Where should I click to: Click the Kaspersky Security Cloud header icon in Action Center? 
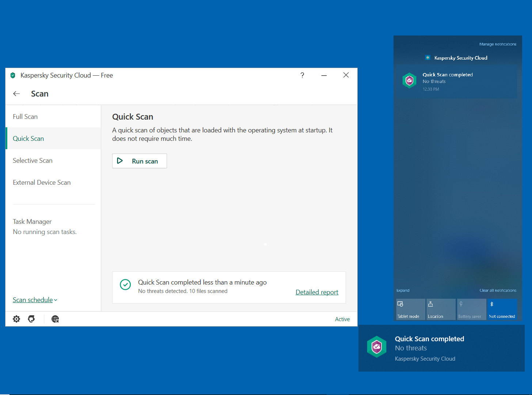[428, 58]
